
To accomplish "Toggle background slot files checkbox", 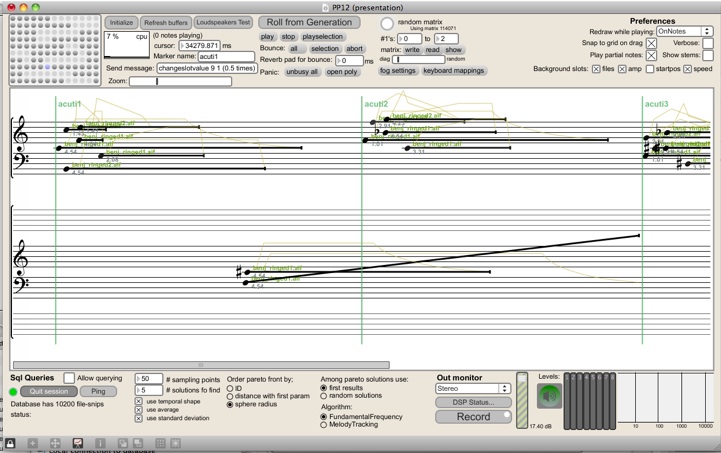I will click(x=596, y=69).
